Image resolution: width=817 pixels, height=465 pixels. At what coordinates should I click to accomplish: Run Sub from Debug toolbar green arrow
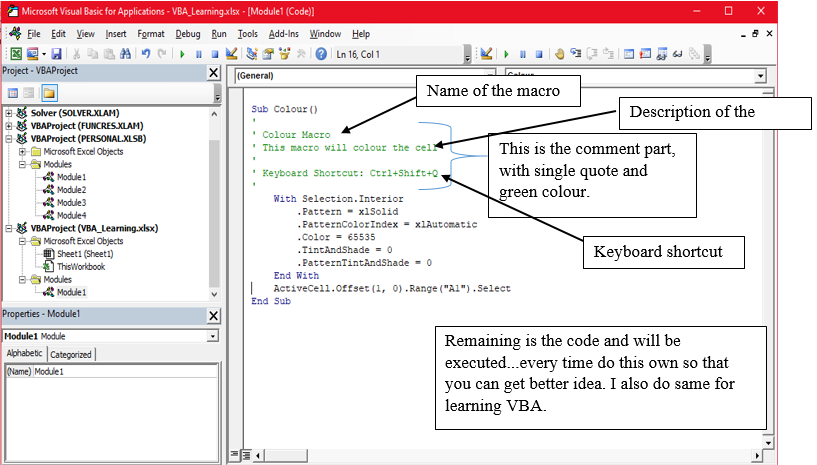coord(506,54)
